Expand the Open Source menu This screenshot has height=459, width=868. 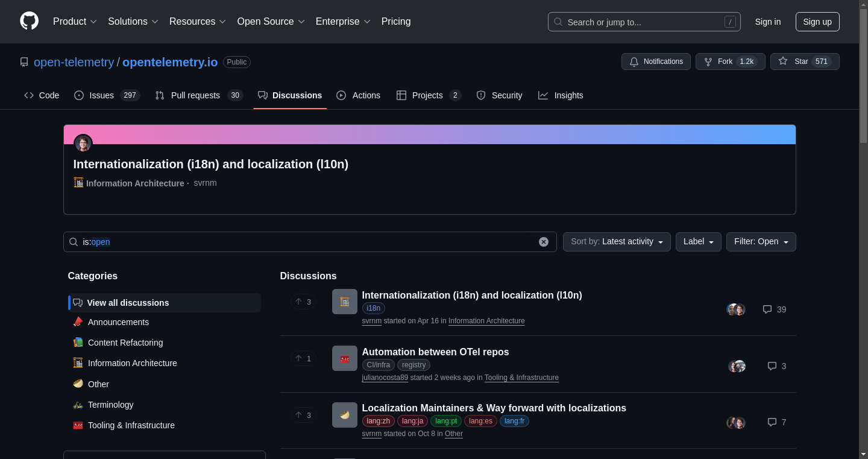(271, 22)
